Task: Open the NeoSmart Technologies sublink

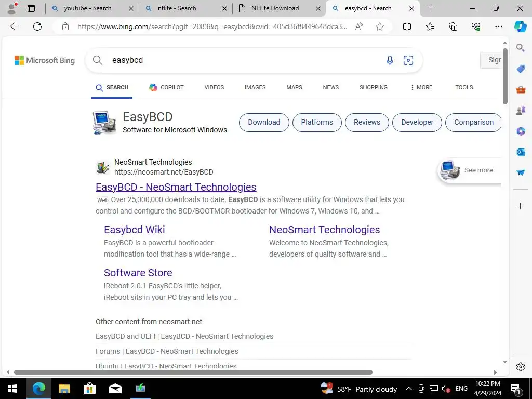Action: pos(324,230)
